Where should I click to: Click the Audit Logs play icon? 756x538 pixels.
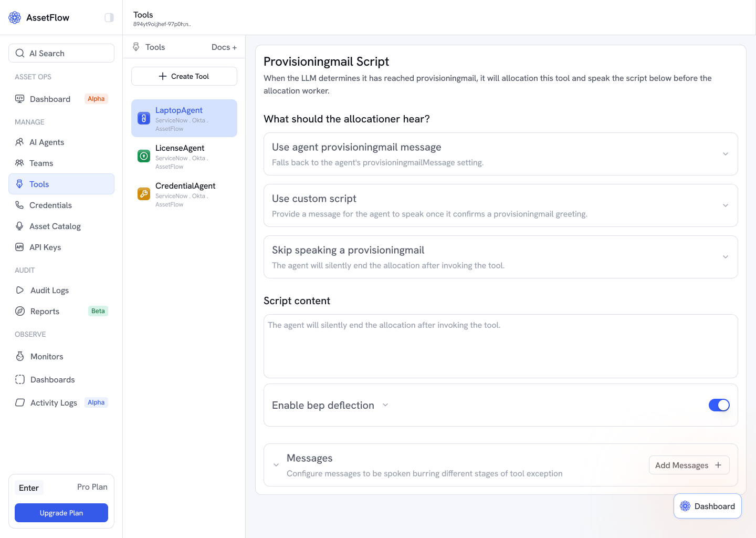pyautogui.click(x=20, y=290)
